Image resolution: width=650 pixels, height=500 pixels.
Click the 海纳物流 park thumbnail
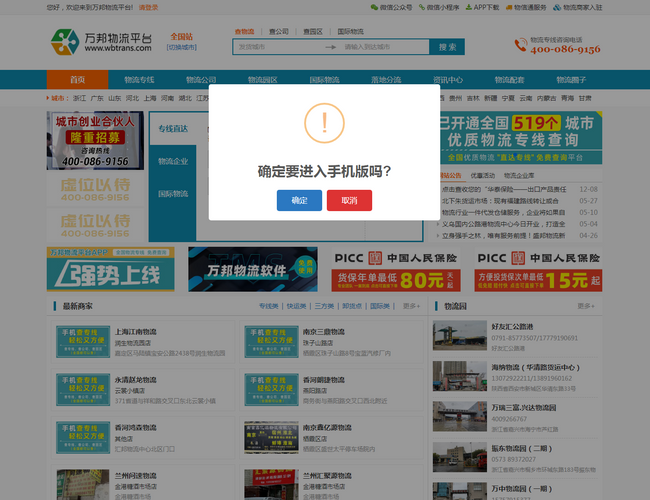(460, 376)
